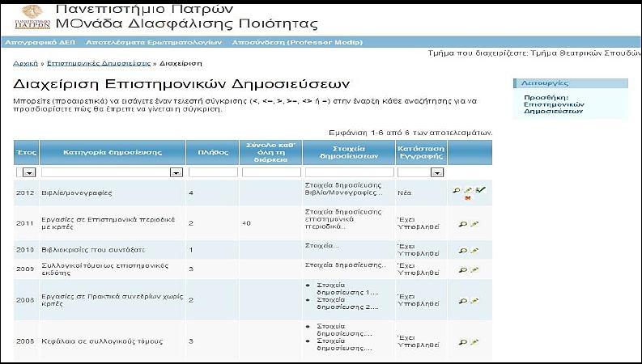The height and width of the screenshot is (364, 642).
Task: View the Κεφάλαια σε συλλογικούς τόμους magnifier
Action: (x=462, y=342)
